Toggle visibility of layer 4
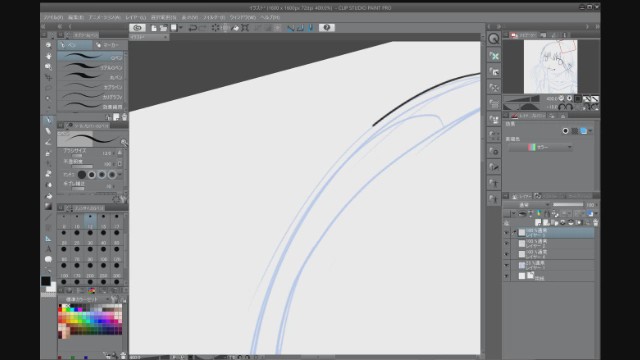Viewport: 640px width, 360px height. [507, 254]
